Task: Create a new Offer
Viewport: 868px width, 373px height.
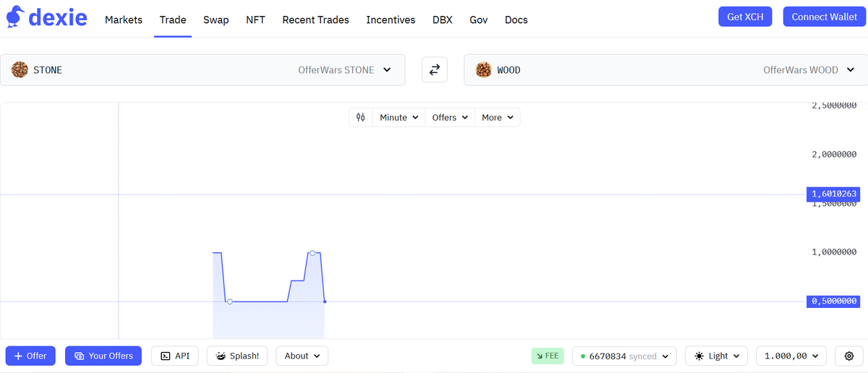Action: tap(30, 356)
